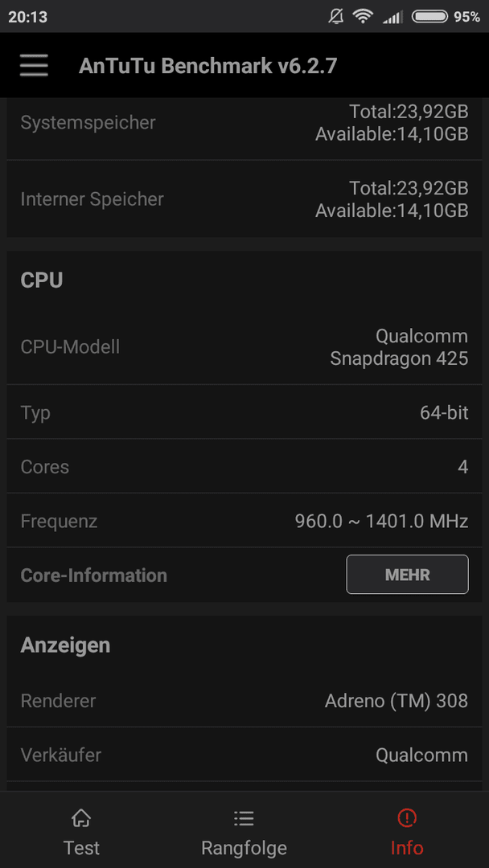Switch to the Test tab label
489x868 pixels.
coord(81,848)
